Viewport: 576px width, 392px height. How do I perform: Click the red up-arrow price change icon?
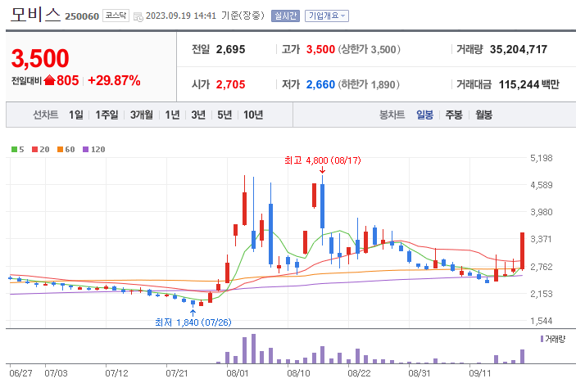tap(49, 80)
